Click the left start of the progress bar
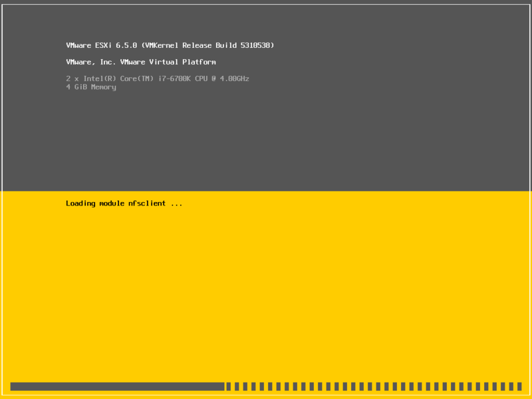Image resolution: width=532 pixels, height=399 pixels. (13, 386)
